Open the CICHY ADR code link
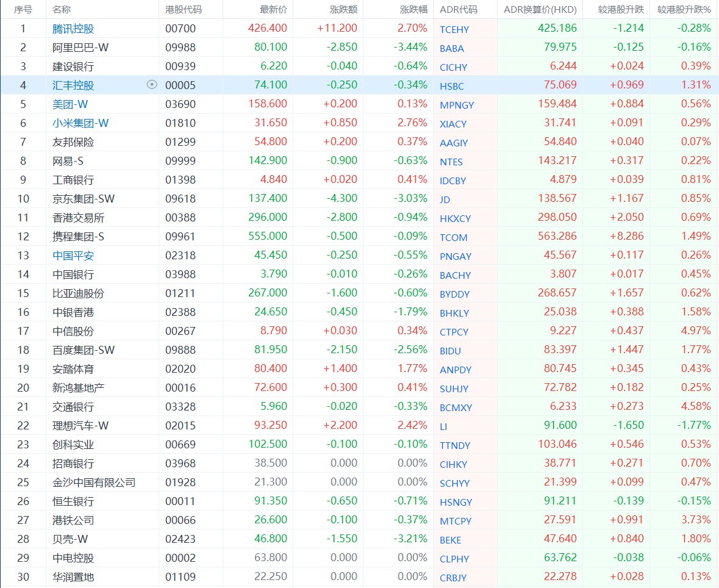Image resolution: width=719 pixels, height=588 pixels. pyautogui.click(x=454, y=68)
